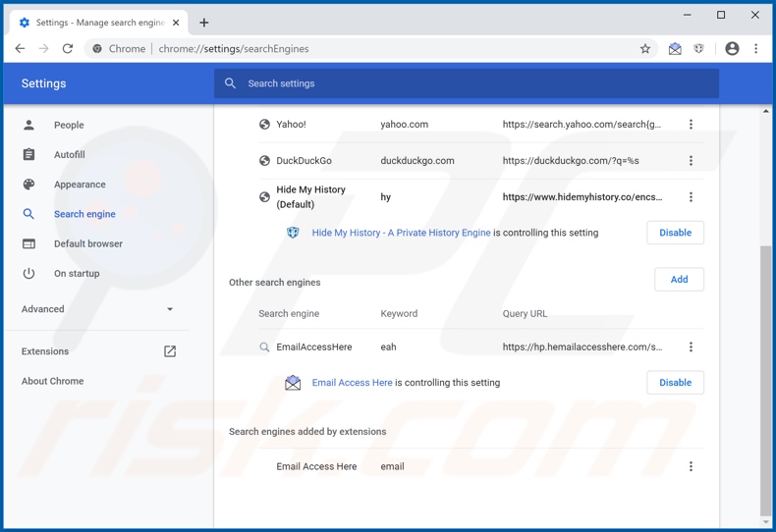Open the Chrome three-dot main menu
The image size is (776, 532).
click(x=755, y=48)
